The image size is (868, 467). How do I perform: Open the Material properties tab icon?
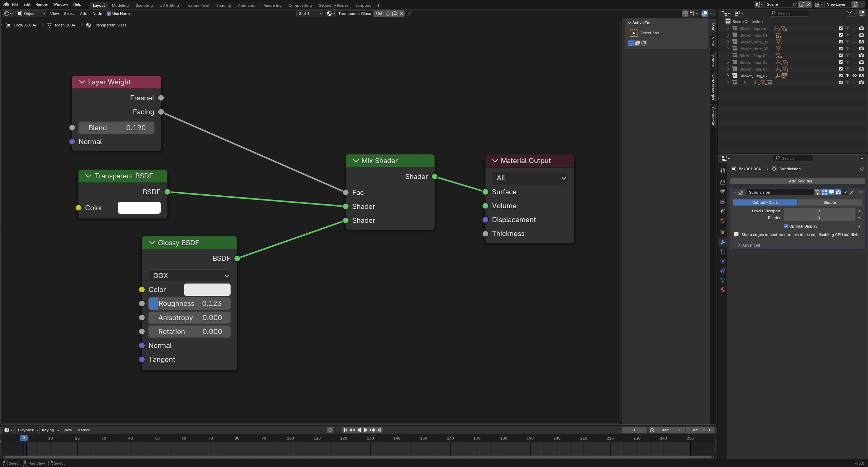point(723,290)
